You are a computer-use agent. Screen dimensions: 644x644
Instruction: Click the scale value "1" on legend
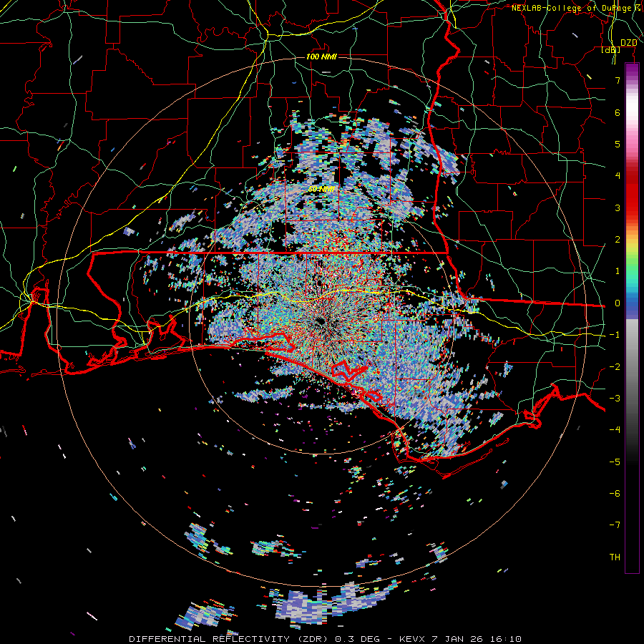click(618, 271)
